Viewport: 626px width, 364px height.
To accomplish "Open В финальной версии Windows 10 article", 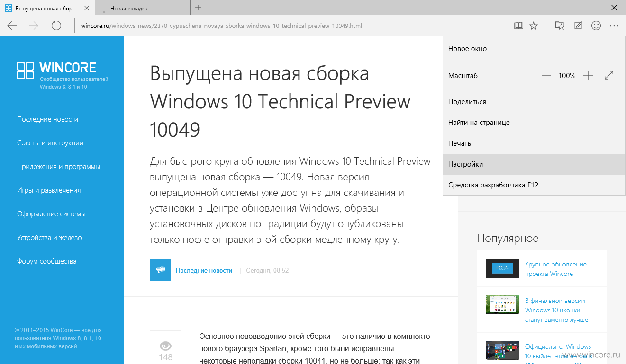I will point(556,310).
